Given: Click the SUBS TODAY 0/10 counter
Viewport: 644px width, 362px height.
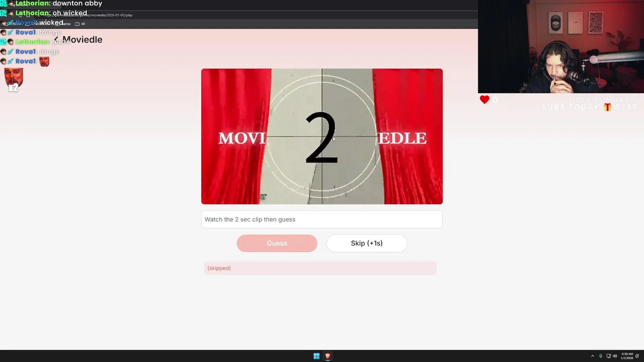Looking at the screenshot, I should coord(590,107).
